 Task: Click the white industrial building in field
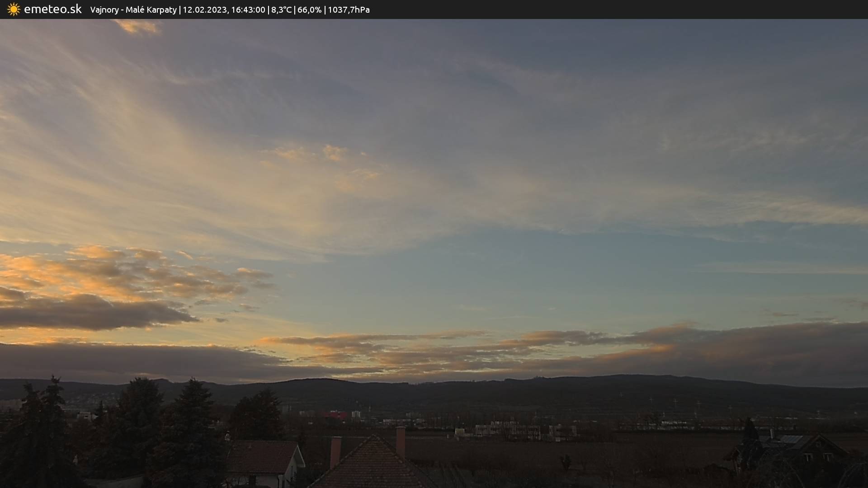pos(506,429)
